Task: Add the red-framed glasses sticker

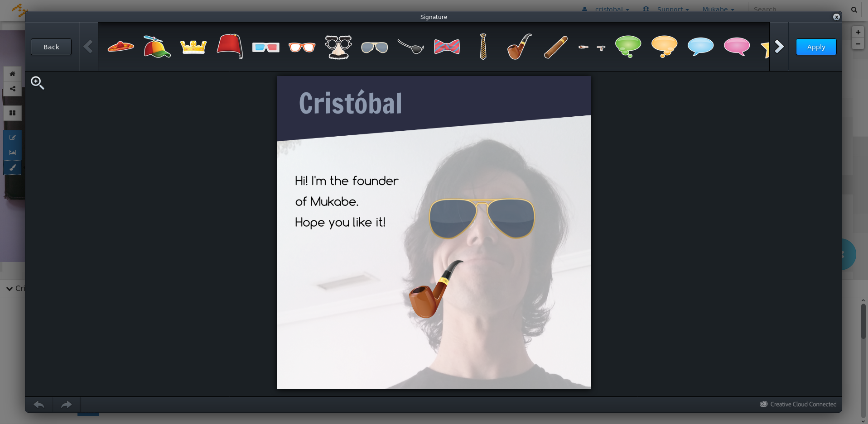Action: [302, 47]
